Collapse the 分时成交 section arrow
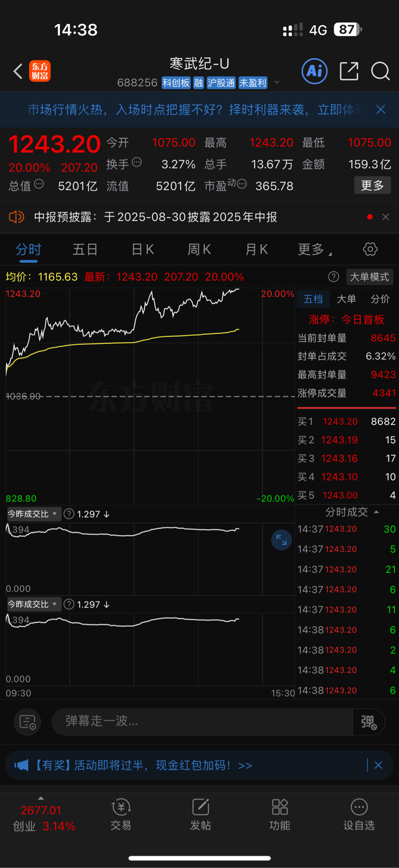Viewport: 399px width, 868px height. point(376,512)
